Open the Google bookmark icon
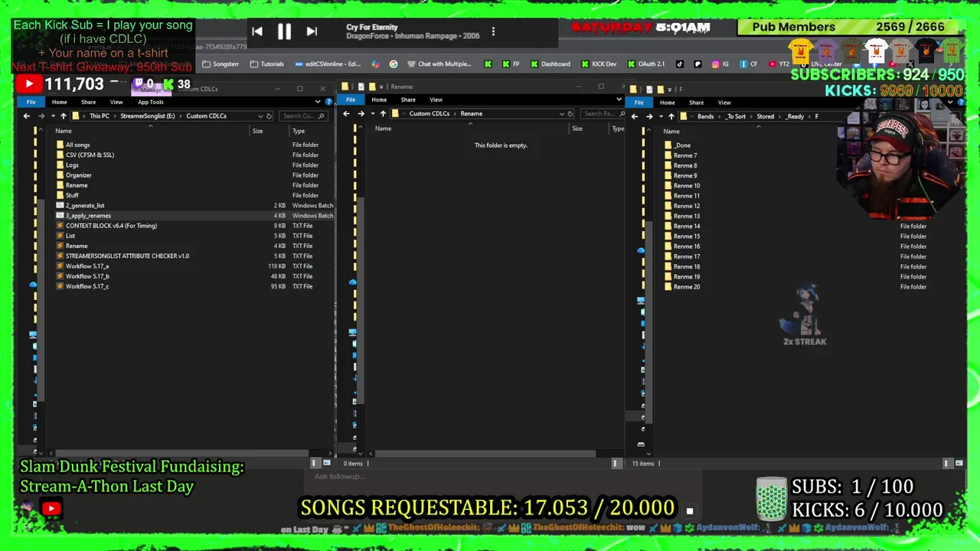 (x=394, y=64)
